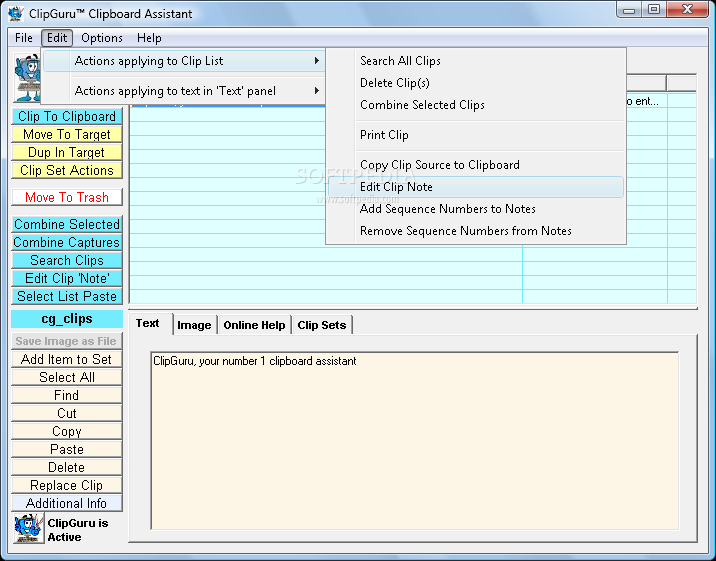Choose Copy Clip Source to Clipboard

[x=475, y=165]
